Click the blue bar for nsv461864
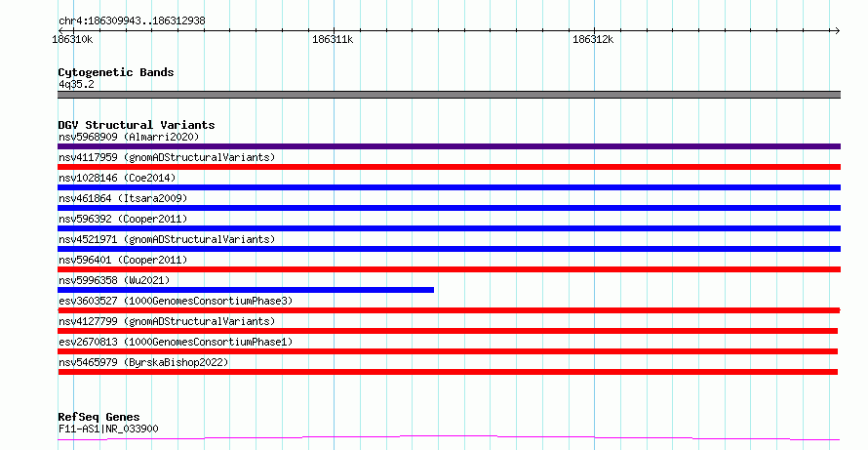 click(449, 208)
